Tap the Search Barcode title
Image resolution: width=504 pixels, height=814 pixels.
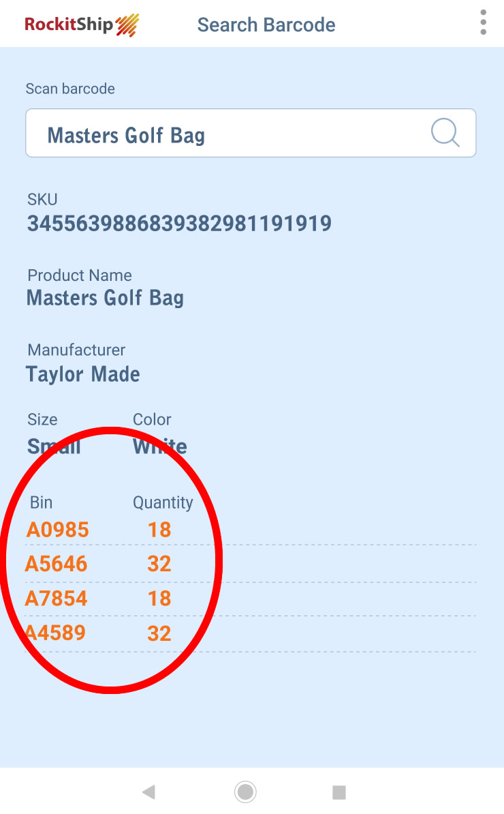[x=266, y=25]
